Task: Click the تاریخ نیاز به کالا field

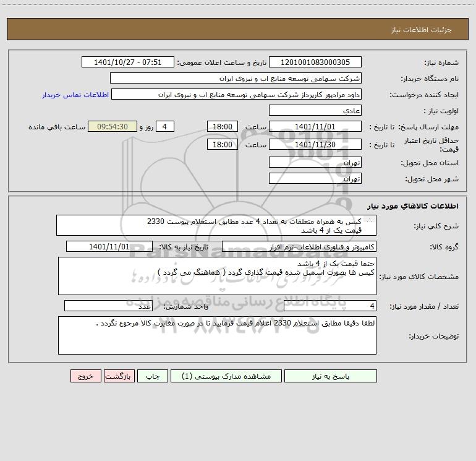Action: [x=109, y=247]
